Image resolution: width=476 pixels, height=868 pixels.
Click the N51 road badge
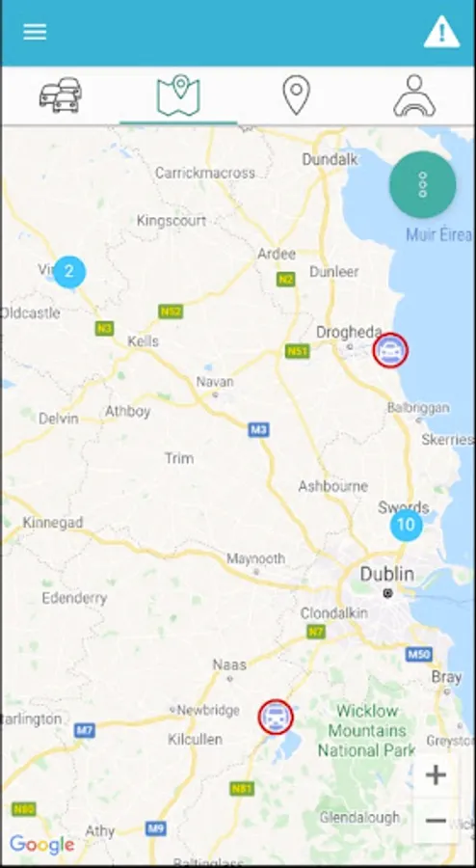coord(298,351)
